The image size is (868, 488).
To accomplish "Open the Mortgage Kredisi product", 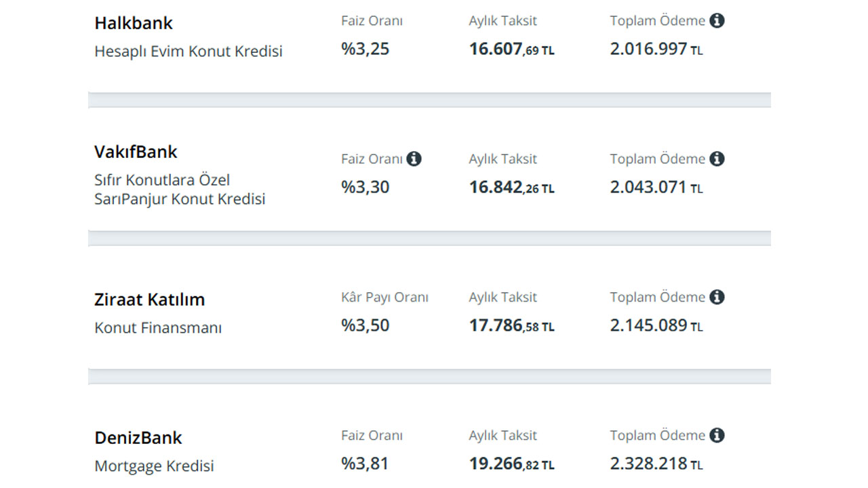I will pyautogui.click(x=154, y=466).
